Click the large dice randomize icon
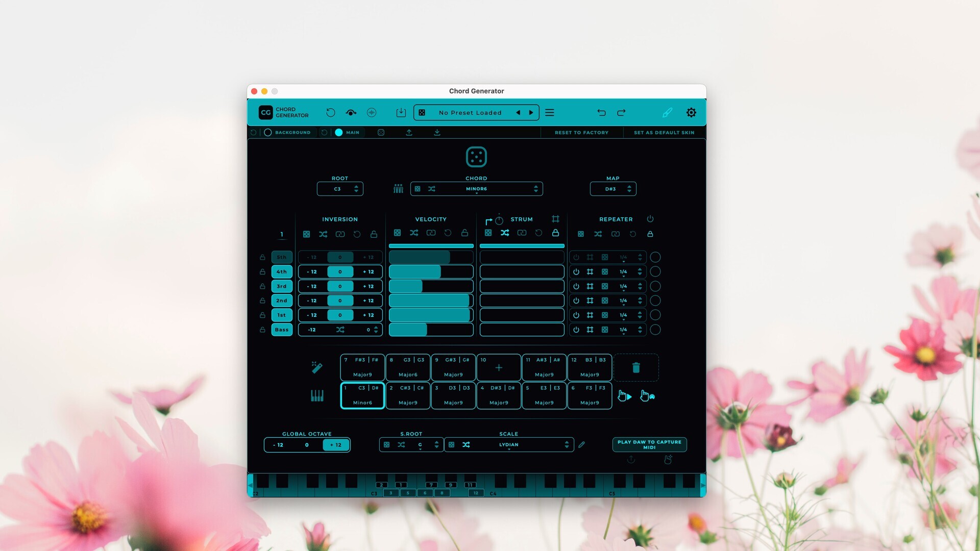 476,157
